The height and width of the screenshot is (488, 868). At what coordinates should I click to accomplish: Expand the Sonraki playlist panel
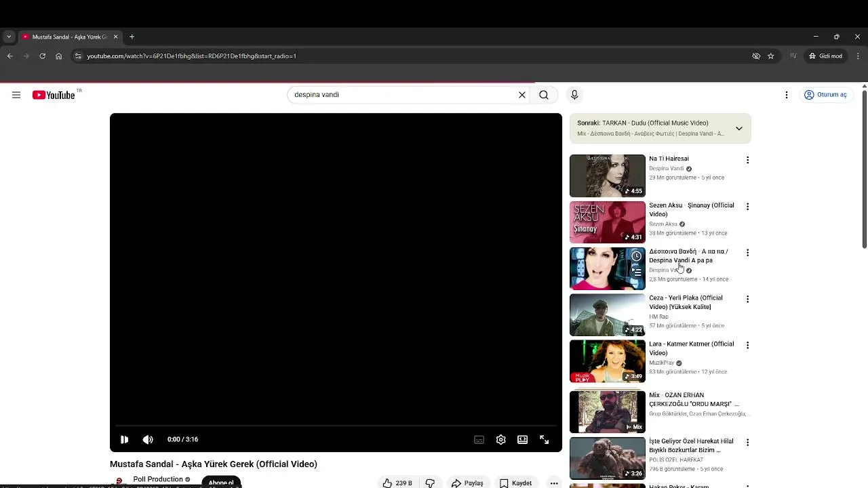pos(739,128)
